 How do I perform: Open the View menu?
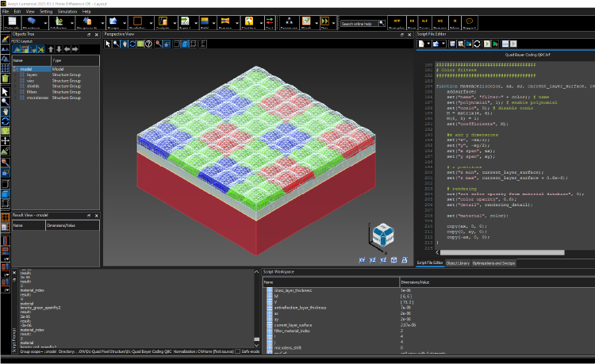[30, 11]
